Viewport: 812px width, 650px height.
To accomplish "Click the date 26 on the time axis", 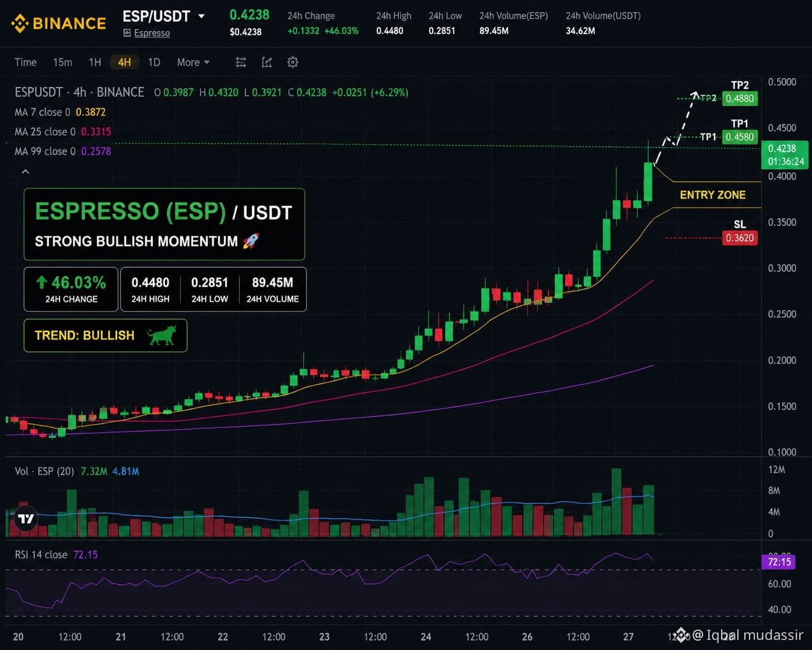I will point(527,637).
